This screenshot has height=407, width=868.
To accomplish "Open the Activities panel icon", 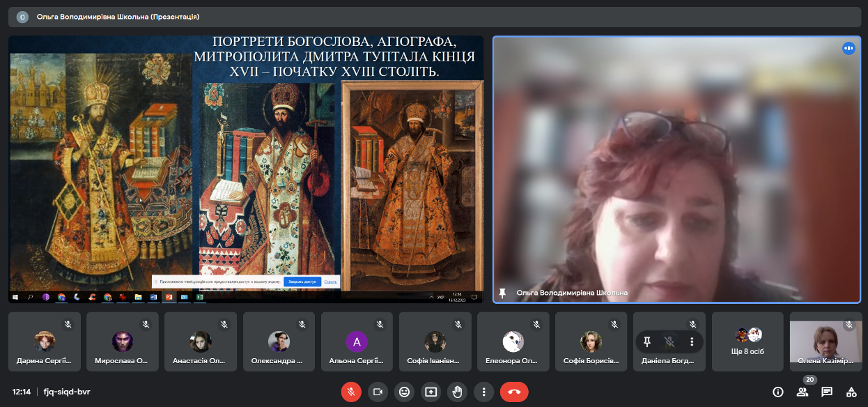I will 851,392.
